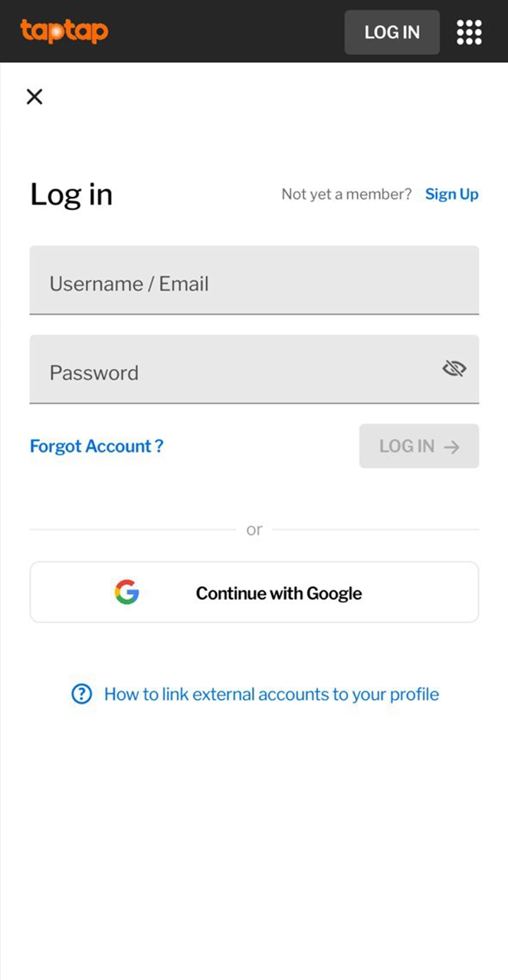The width and height of the screenshot is (508, 980).
Task: Open How to link external accounts
Action: pyautogui.click(x=271, y=694)
